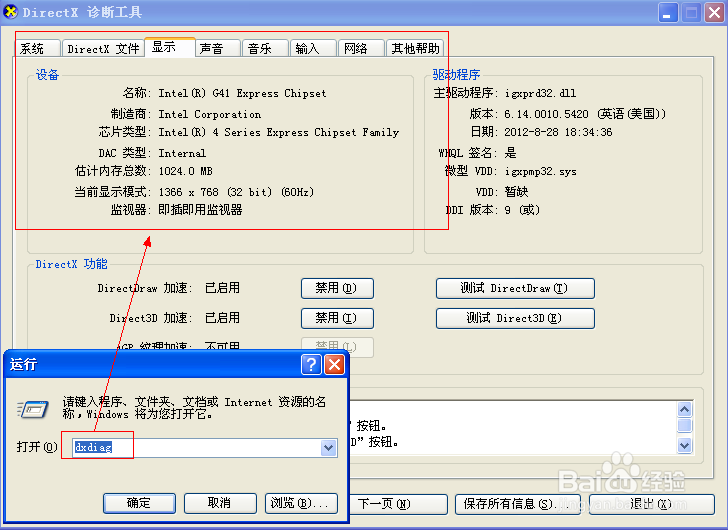Screen dimensions: 728x530
Task: Disable Direct3D acceleration with 禁用(I)
Action: point(337,318)
